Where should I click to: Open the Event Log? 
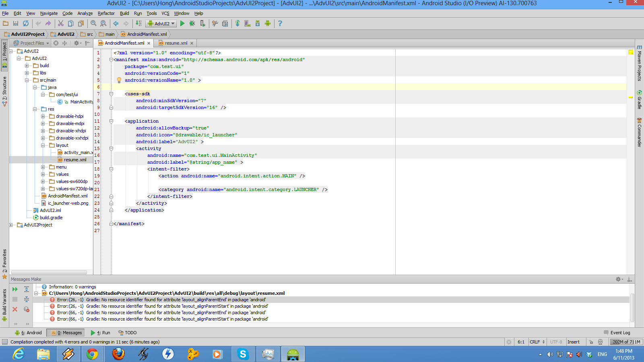[x=617, y=333]
